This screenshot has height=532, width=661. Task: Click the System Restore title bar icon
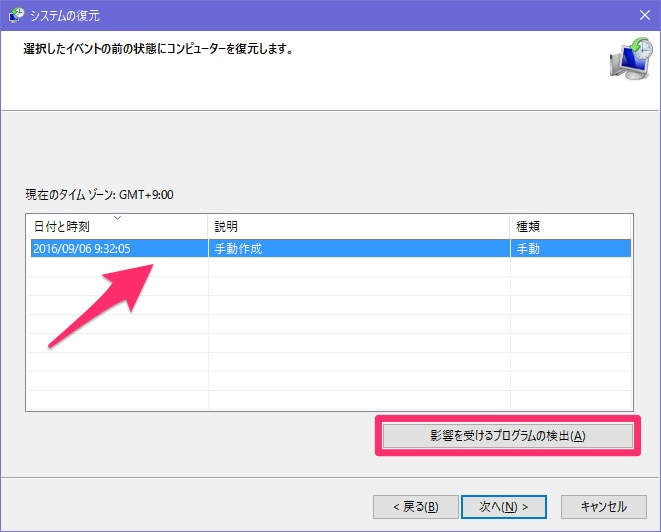[x=17, y=15]
